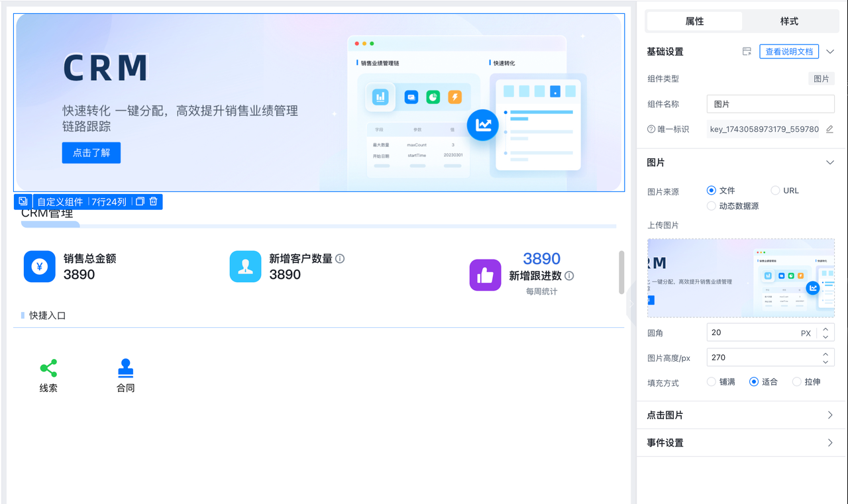The height and width of the screenshot is (504, 848).
Task: Choose 动态数据源 as image source
Action: pyautogui.click(x=712, y=206)
